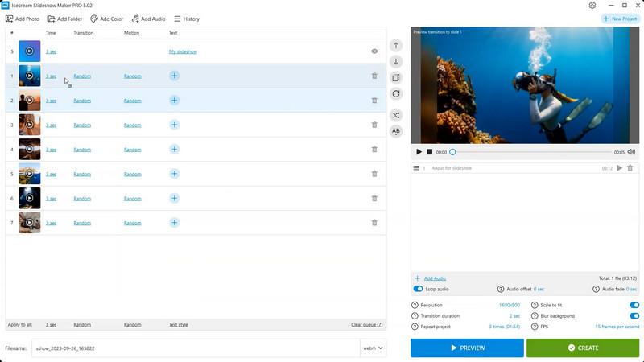Sort slides by name with AB icon

[x=396, y=131]
